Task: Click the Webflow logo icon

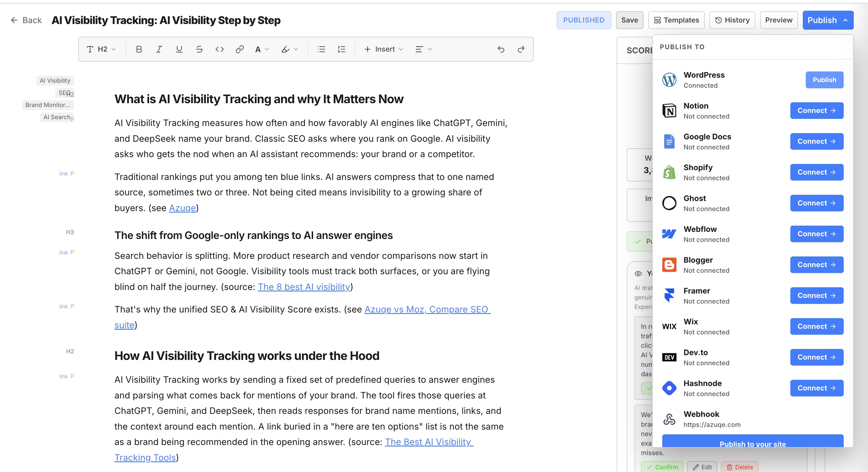Action: coord(669,234)
